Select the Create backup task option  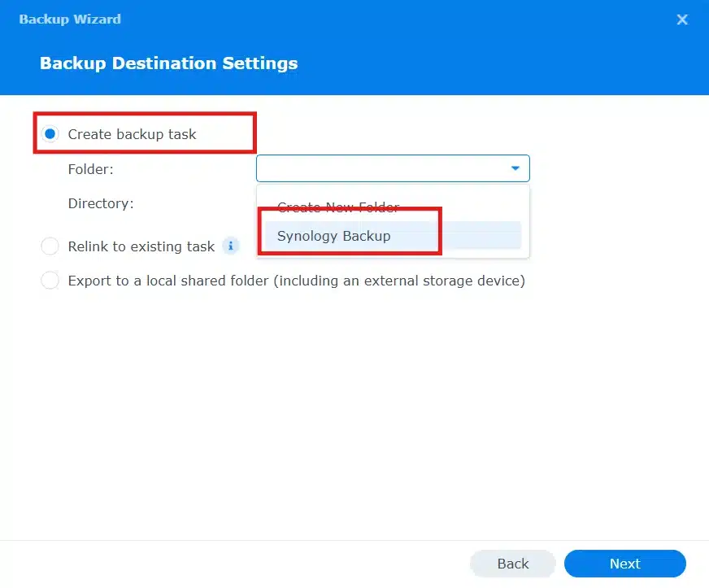point(50,133)
